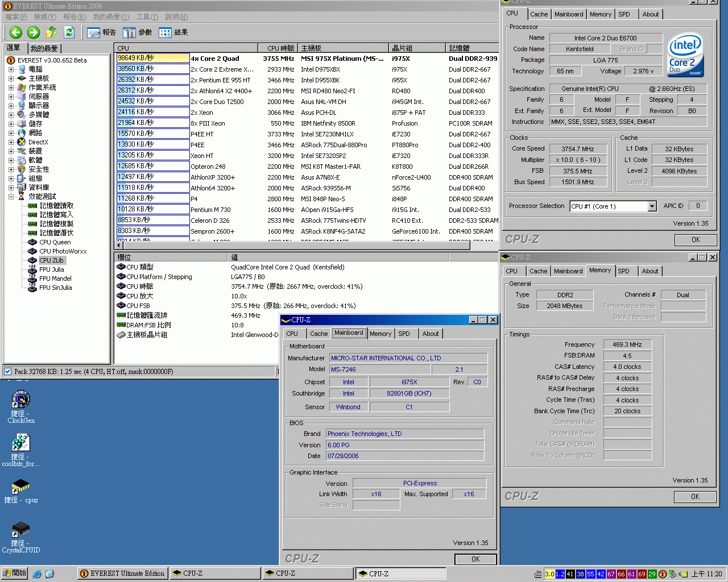Image resolution: width=728 pixels, height=582 pixels.
Task: Open the 檔案 File menu
Action: [16, 17]
